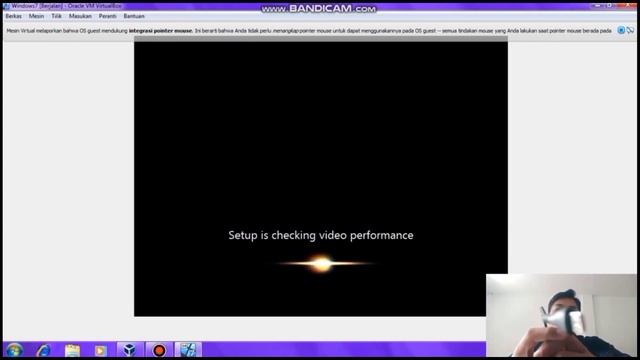Open Windows Explorer folder on taskbar
640x360 pixels.
72,350
